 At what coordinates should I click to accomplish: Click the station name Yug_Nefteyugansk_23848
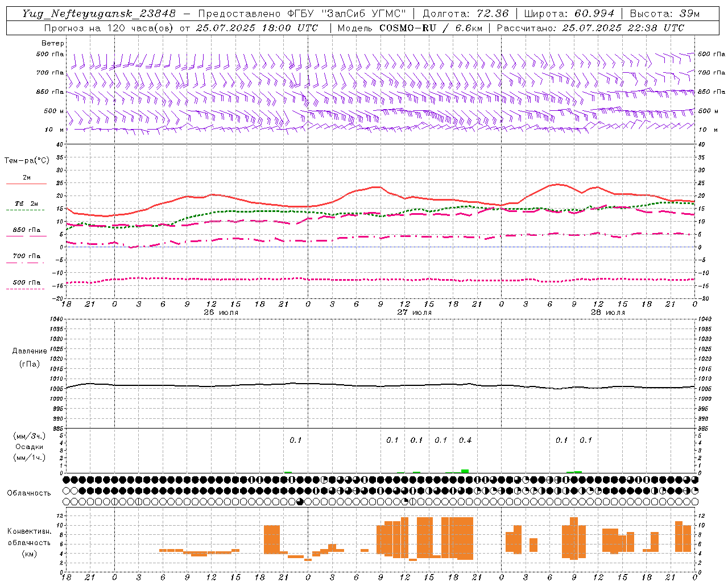[99, 14]
